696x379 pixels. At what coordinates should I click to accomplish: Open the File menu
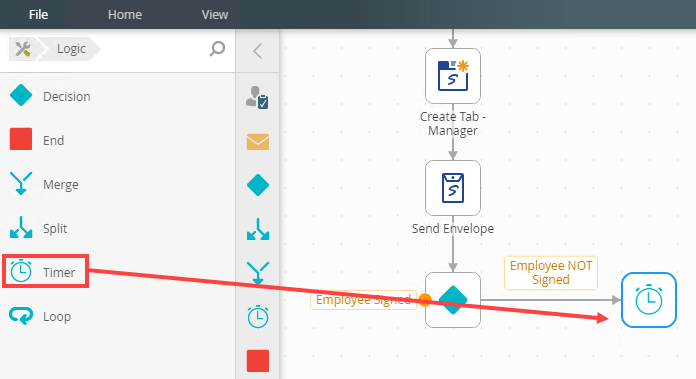(38, 14)
